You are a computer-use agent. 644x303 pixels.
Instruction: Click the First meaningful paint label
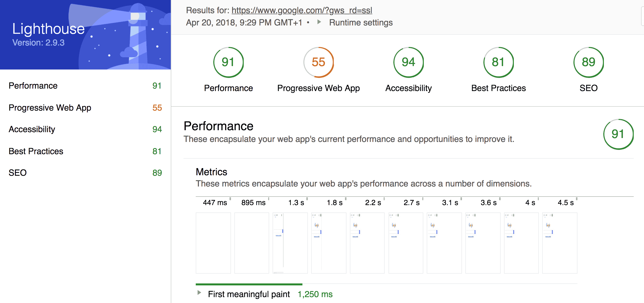pos(249,294)
